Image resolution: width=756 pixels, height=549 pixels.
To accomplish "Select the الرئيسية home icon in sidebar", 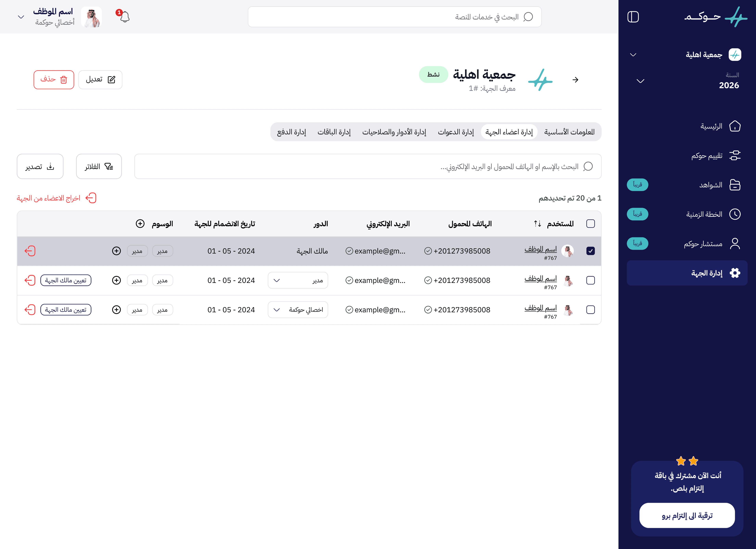I will tap(735, 126).
